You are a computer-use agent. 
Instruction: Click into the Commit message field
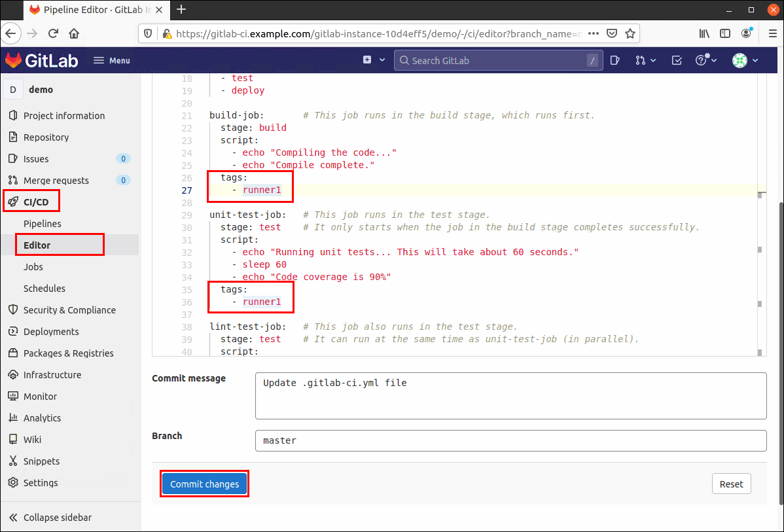tap(510, 395)
